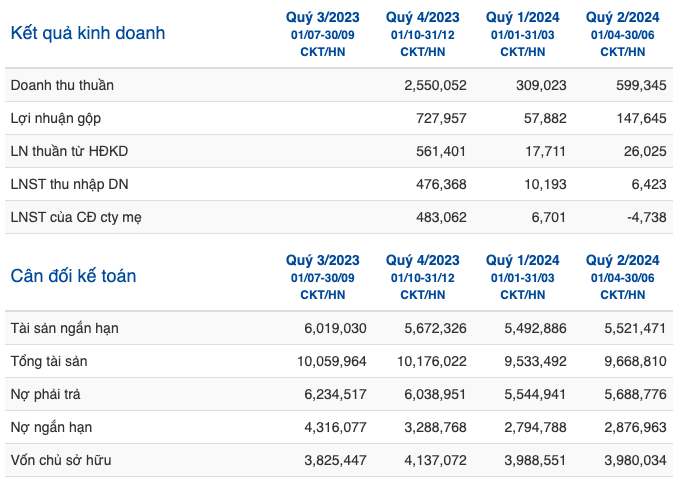Select Quý 2/2024 header in balance sheet
Screen dimensions: 676x484
click(x=623, y=260)
